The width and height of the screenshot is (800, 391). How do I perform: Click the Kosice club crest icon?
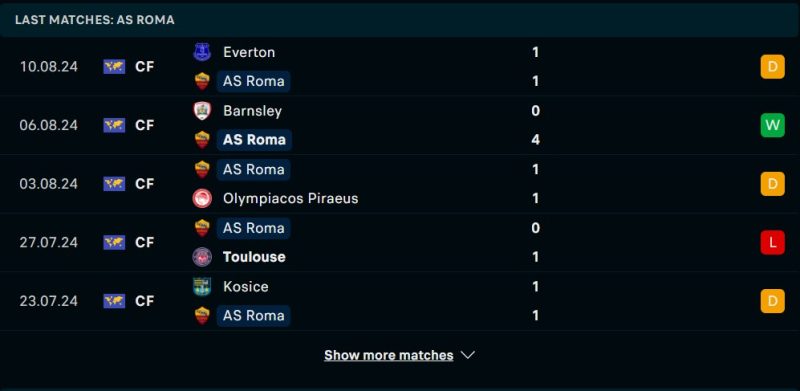pos(202,286)
